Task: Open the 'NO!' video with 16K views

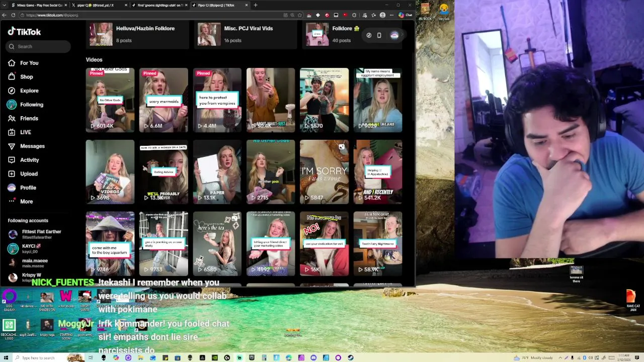Action: (x=324, y=244)
